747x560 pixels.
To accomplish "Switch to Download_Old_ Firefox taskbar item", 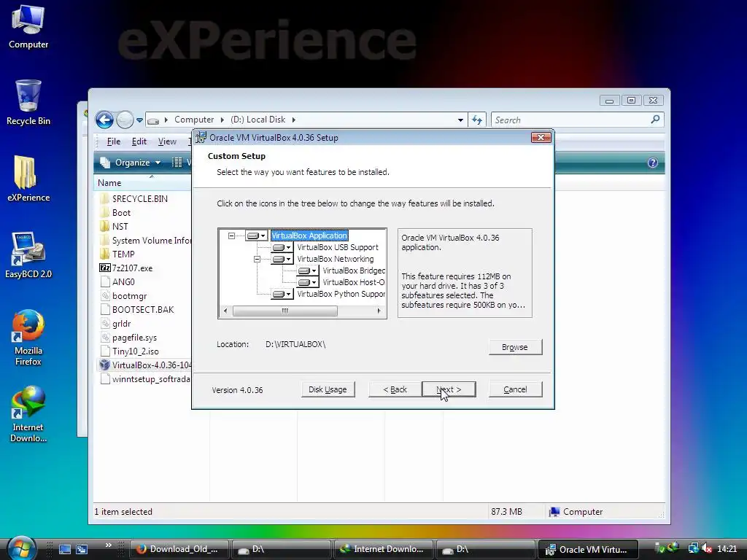I will pyautogui.click(x=179, y=549).
